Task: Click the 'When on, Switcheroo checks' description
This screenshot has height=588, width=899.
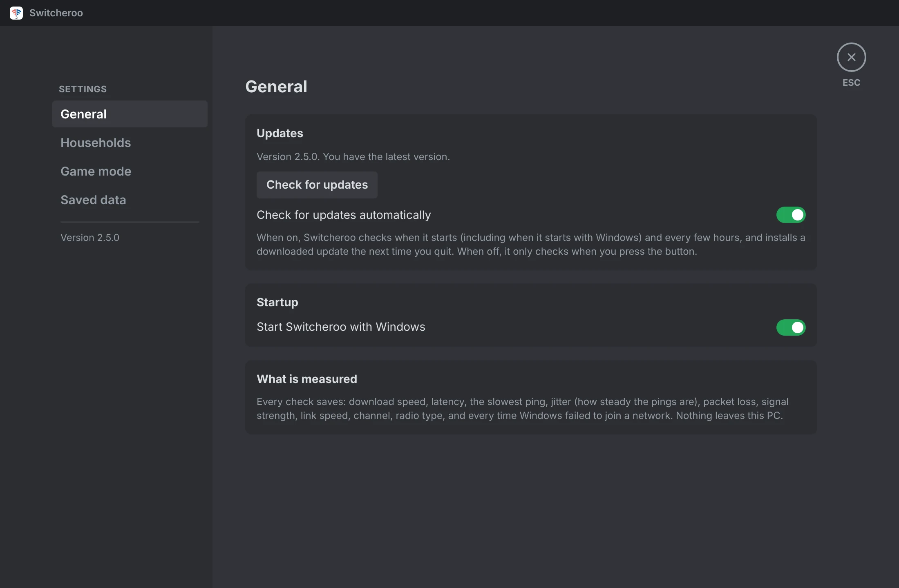Action: tap(531, 244)
